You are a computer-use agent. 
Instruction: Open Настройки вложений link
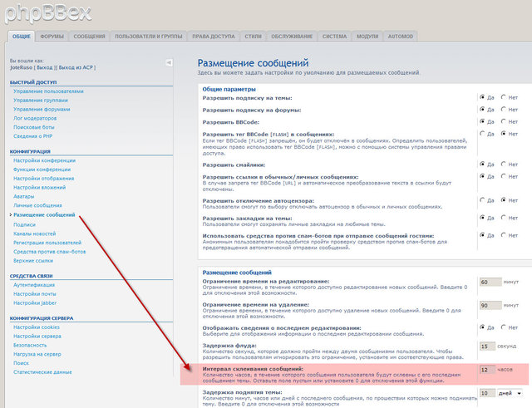[x=40, y=187]
